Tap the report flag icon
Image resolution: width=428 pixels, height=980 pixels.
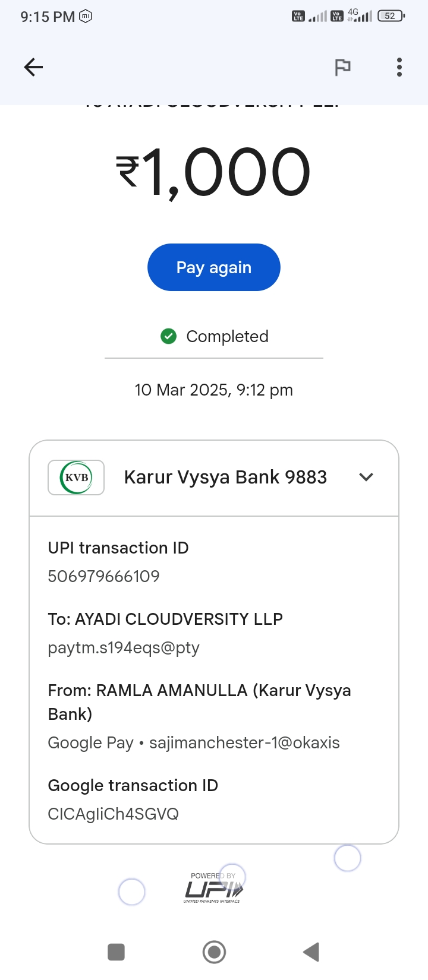pyautogui.click(x=342, y=68)
